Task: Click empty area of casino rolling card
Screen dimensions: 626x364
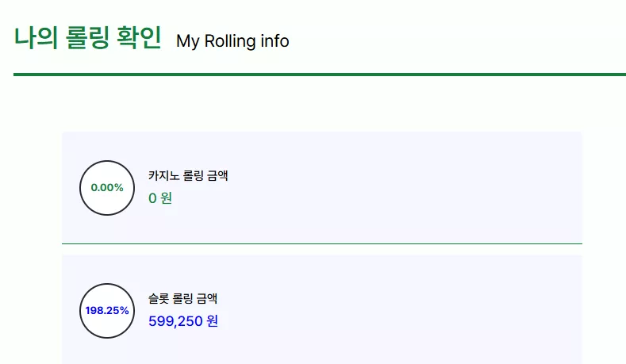Action: tap(399, 188)
